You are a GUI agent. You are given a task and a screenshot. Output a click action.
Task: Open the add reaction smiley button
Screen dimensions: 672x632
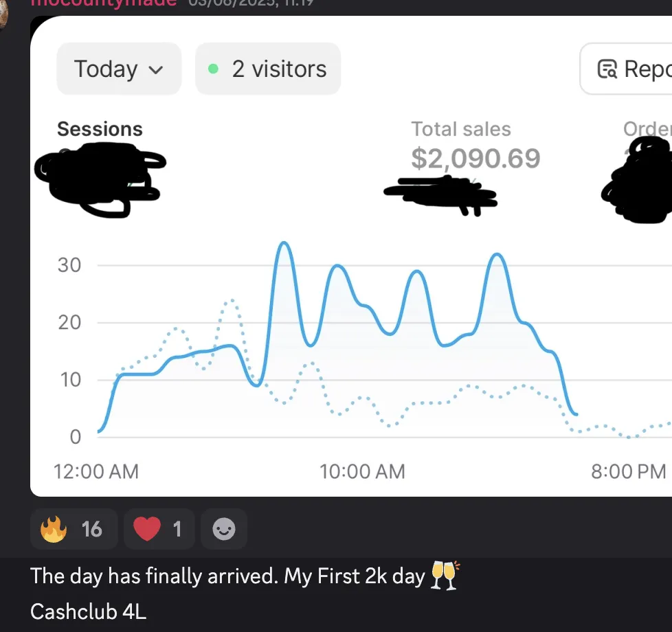click(x=224, y=529)
